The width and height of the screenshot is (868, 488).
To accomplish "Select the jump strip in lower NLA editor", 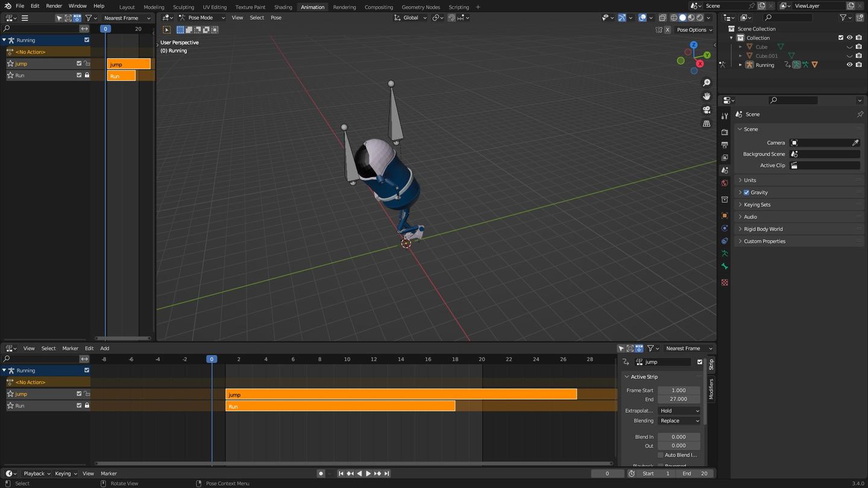I will coord(401,395).
